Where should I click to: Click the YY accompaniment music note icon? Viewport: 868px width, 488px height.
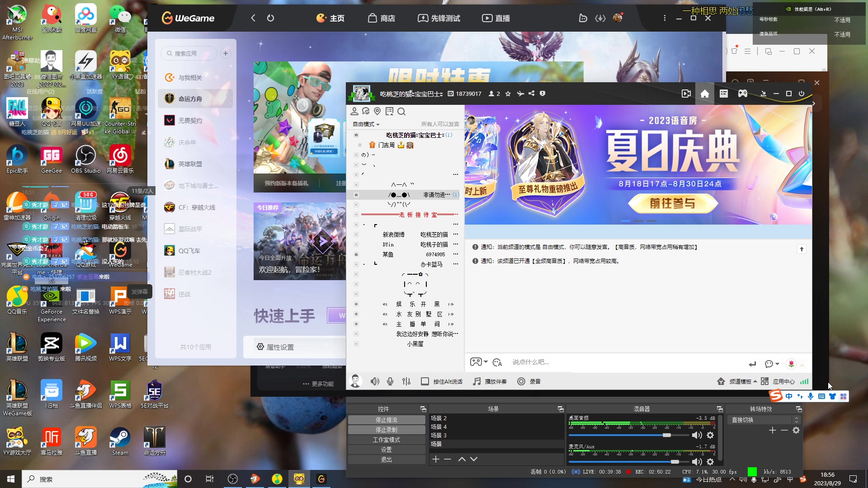click(x=477, y=381)
